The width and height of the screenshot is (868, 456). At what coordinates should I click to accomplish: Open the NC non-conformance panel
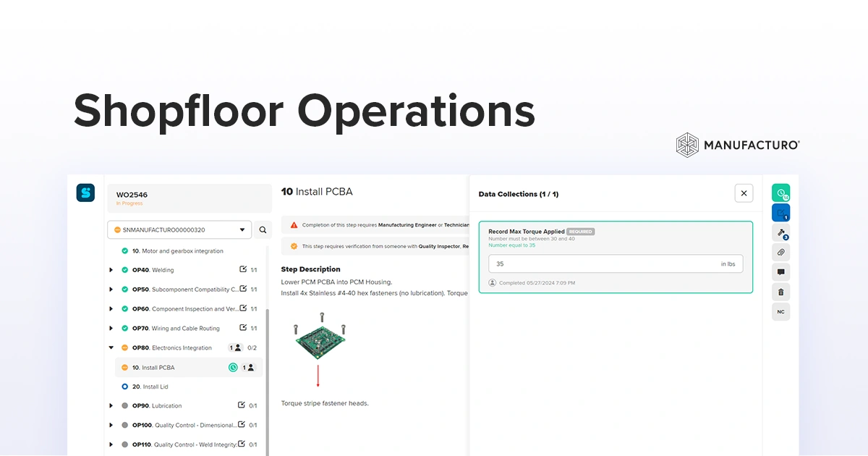(x=781, y=311)
